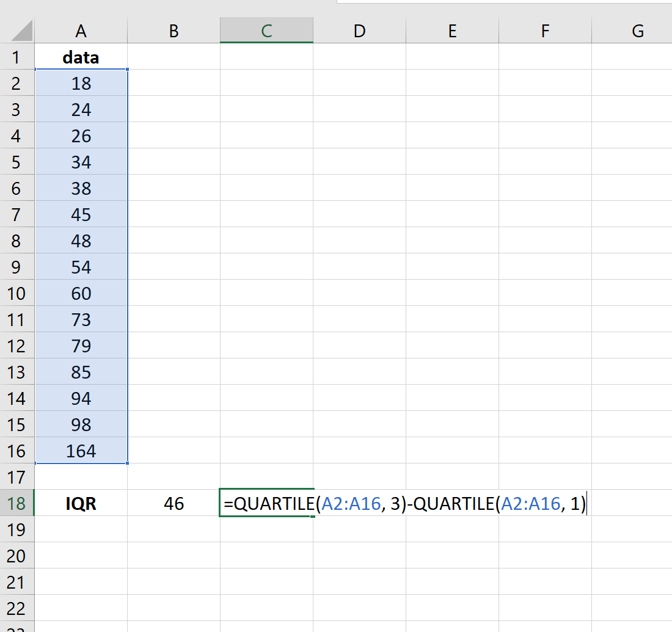Click the cell containing the data label

(81, 57)
